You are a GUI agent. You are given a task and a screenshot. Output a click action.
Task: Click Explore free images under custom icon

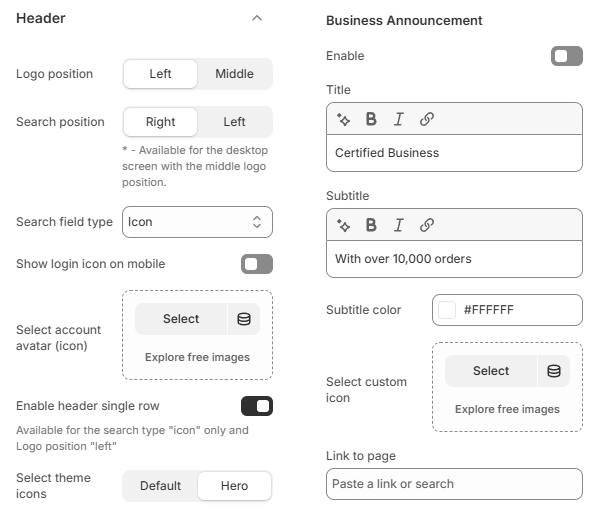click(507, 409)
